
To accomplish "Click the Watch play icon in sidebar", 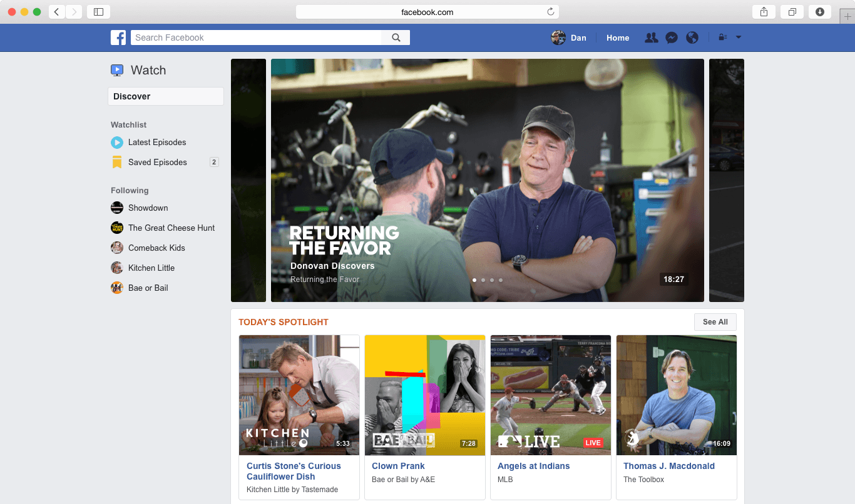I will 117,70.
